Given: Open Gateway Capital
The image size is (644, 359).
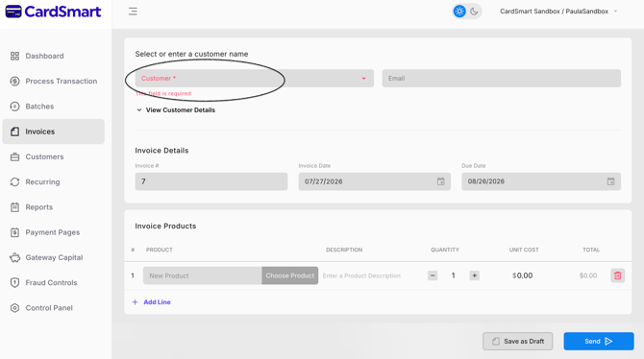Looking at the screenshot, I should 54,257.
